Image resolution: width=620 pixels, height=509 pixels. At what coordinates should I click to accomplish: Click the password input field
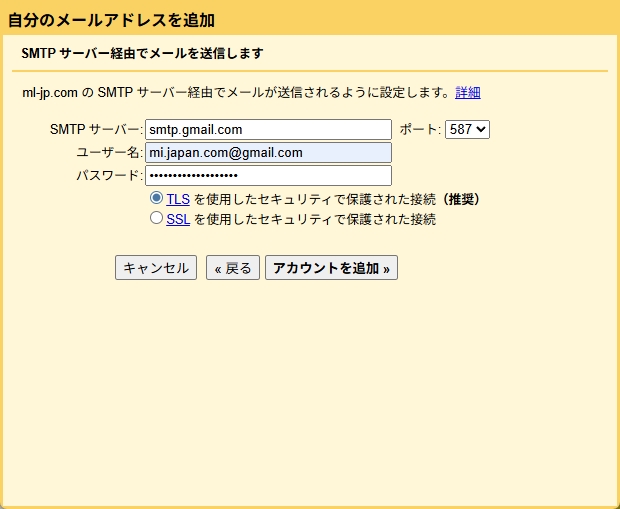268,175
